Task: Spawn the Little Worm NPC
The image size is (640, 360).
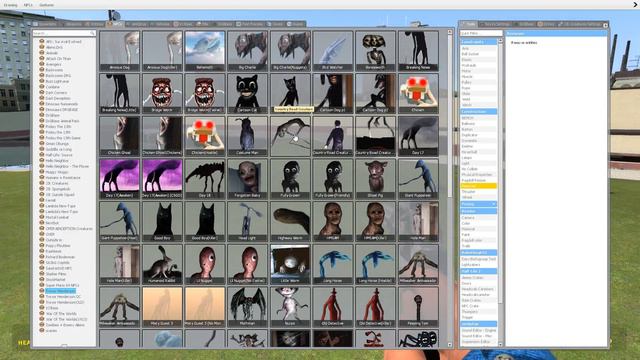Action: 290,264
